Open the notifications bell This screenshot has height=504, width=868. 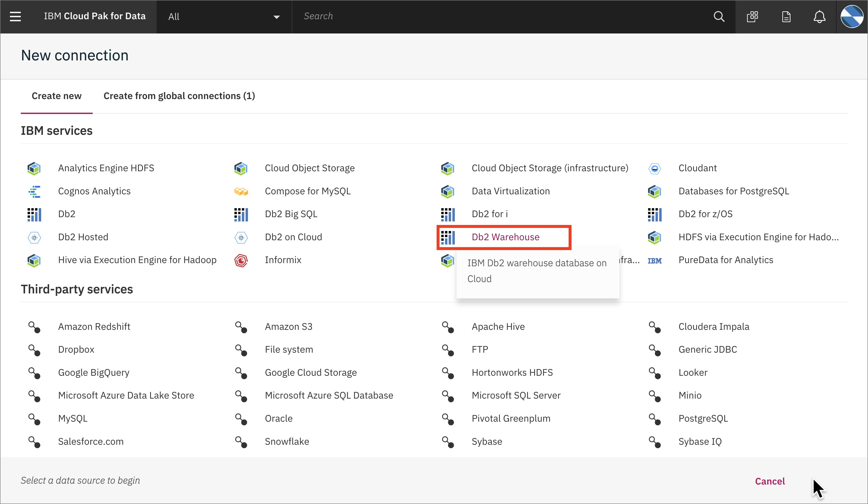coord(819,16)
